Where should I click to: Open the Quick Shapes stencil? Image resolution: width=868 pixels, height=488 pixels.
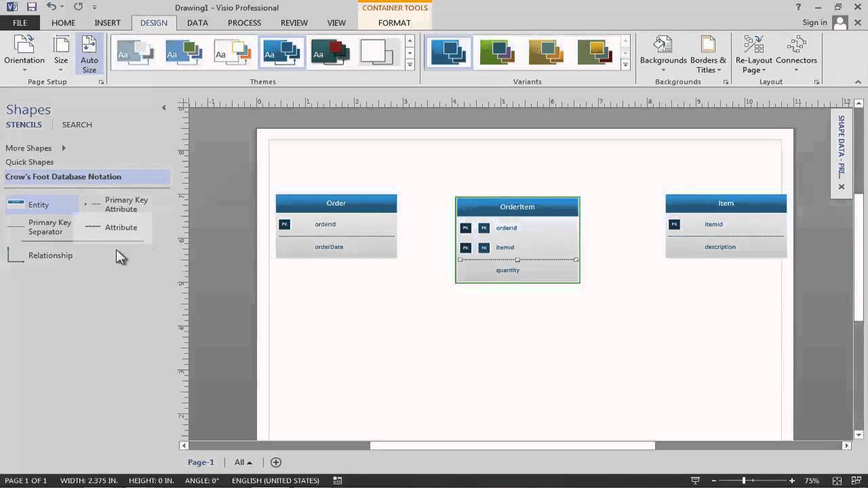click(x=29, y=162)
